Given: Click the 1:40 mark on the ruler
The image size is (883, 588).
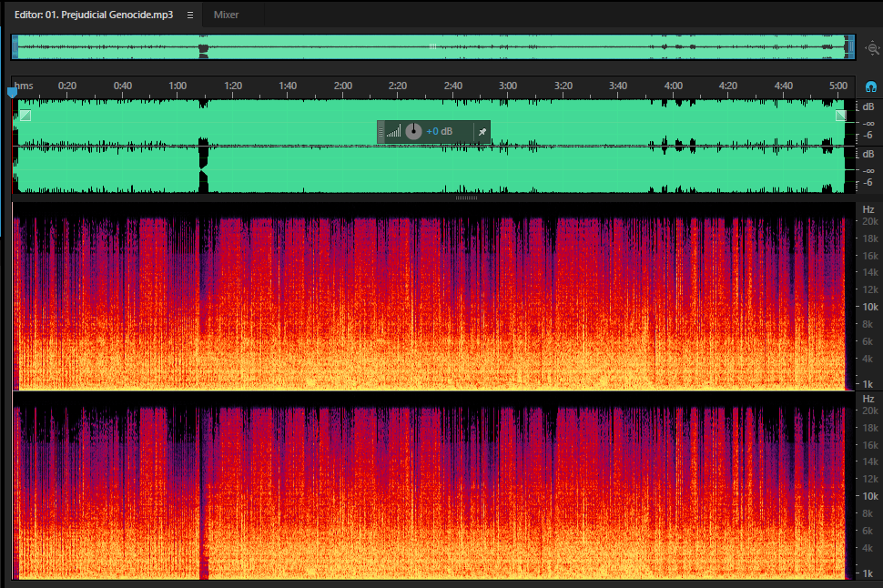Looking at the screenshot, I should click(287, 86).
